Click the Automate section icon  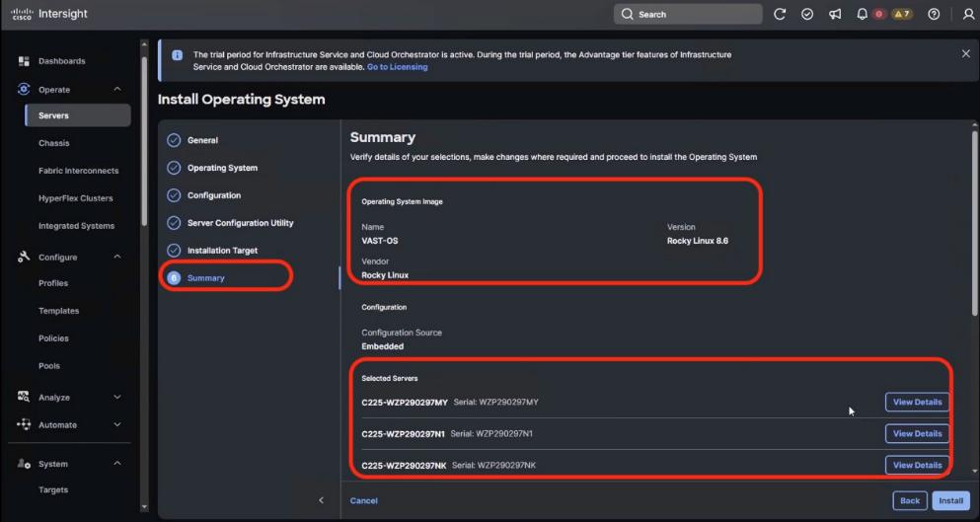pos(24,424)
